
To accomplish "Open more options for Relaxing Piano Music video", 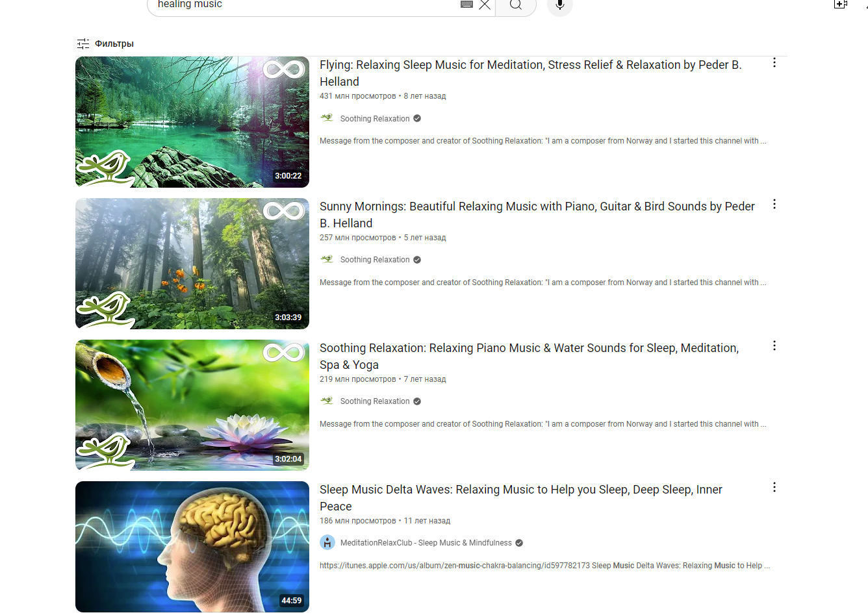I will 774,346.
